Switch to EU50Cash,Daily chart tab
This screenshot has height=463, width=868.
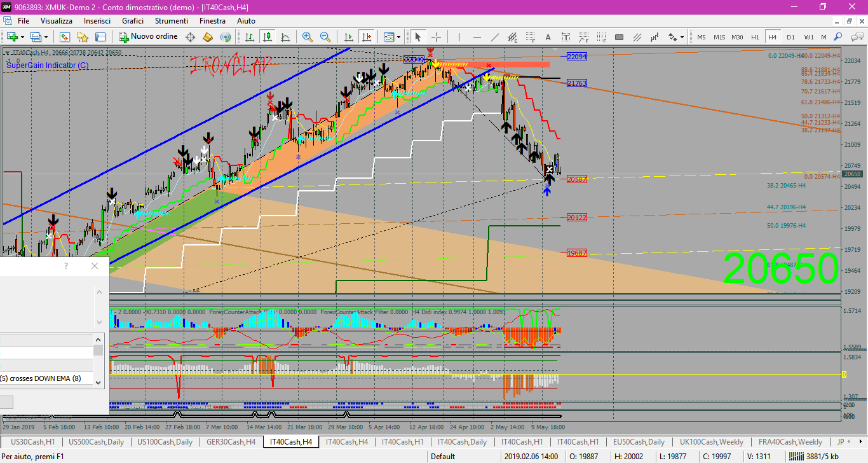[x=638, y=441]
